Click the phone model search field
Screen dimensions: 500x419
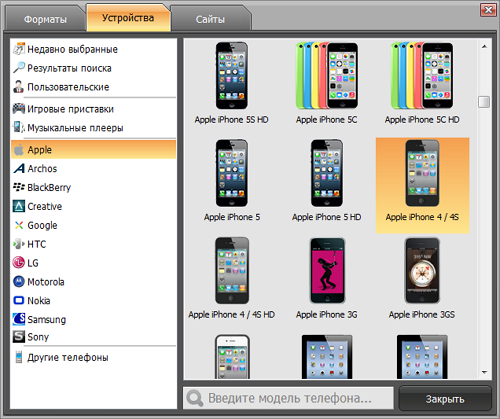click(x=288, y=398)
